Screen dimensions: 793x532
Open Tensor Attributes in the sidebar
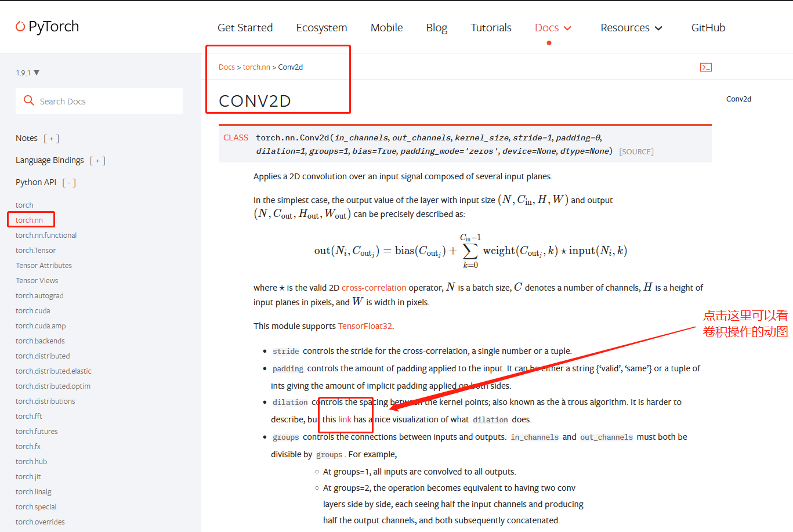(x=44, y=265)
